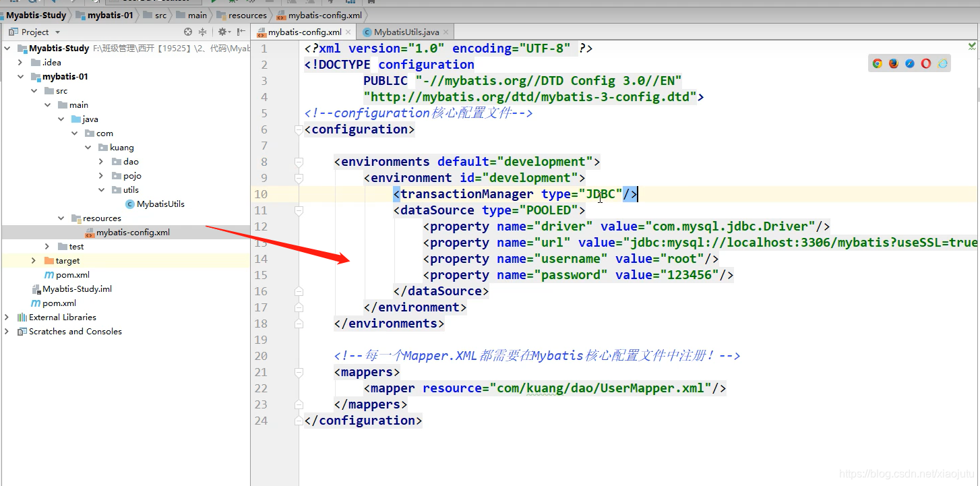Screen dimensions: 980x486
Task: Close the mybatis-config.xml editor tab
Action: coord(348,32)
